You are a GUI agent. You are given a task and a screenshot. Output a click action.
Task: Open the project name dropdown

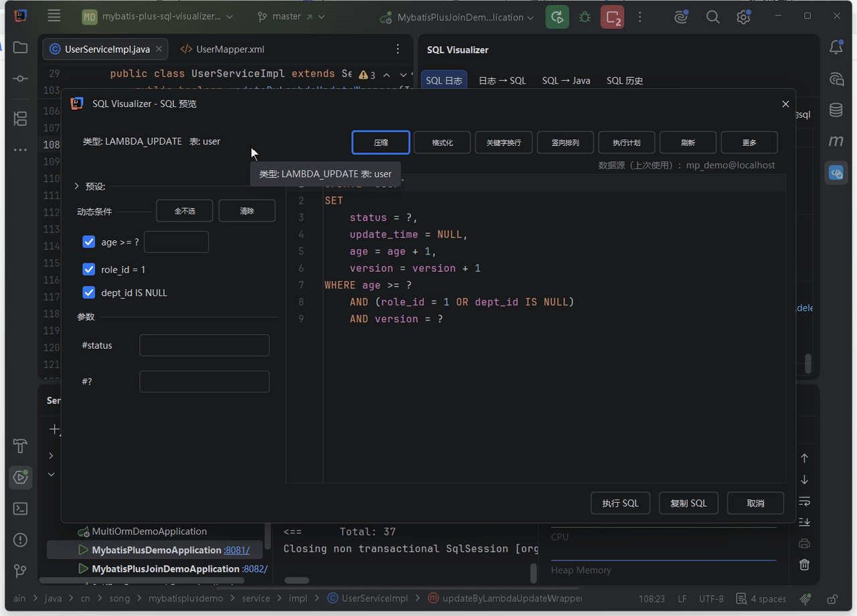[x=158, y=17]
